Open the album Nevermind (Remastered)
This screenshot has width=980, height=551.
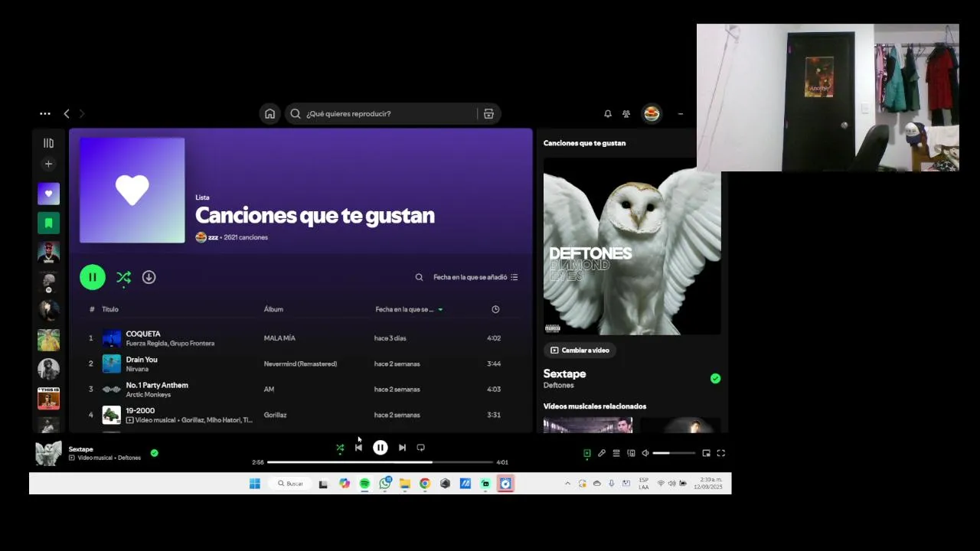(300, 364)
